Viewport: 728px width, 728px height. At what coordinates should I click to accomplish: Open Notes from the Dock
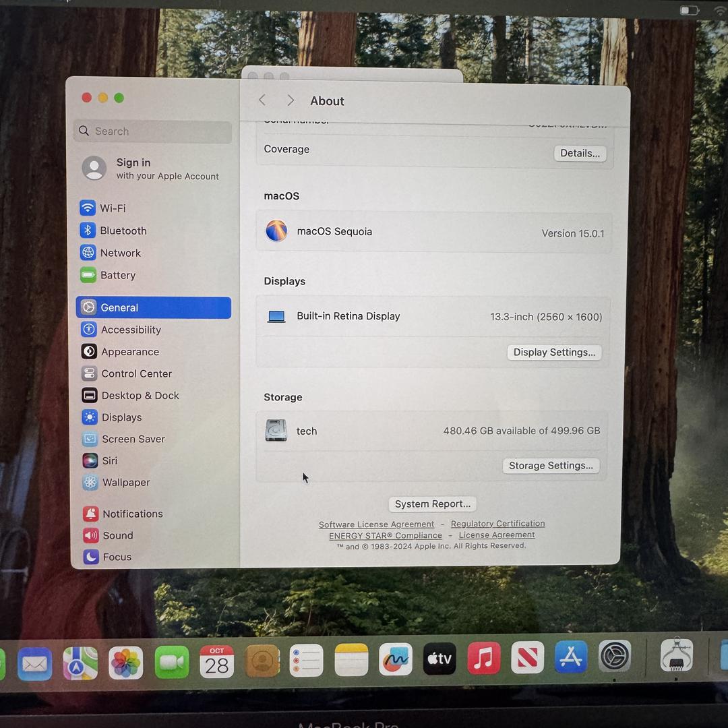coord(351,660)
